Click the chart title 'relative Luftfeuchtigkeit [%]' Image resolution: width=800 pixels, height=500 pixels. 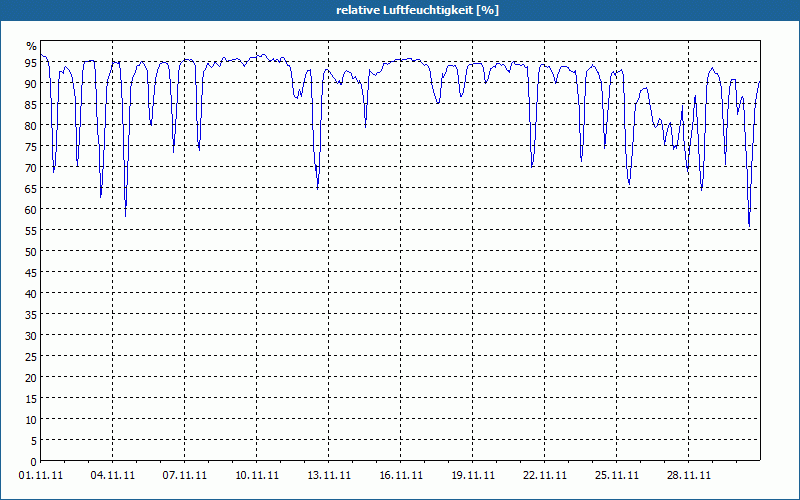tap(417, 10)
